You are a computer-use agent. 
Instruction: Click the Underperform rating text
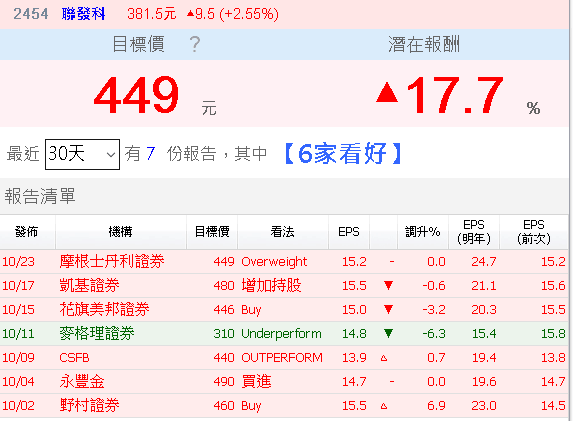[281, 334]
